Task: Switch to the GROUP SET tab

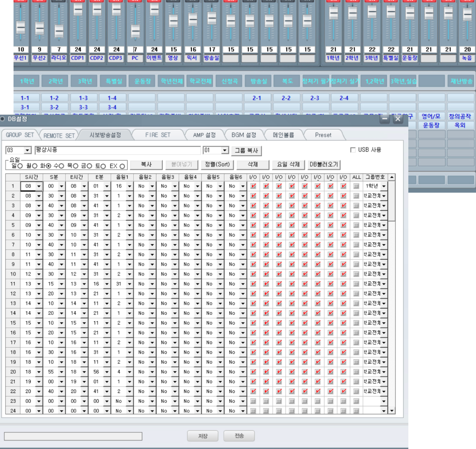Action: 20,135
